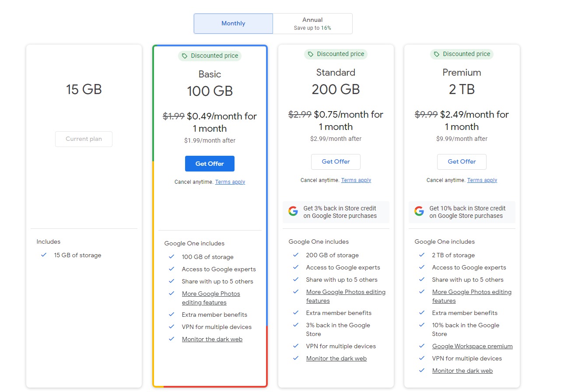
Task: Click checkmark next to Basic's Access to Google experts
Action: coord(172,269)
